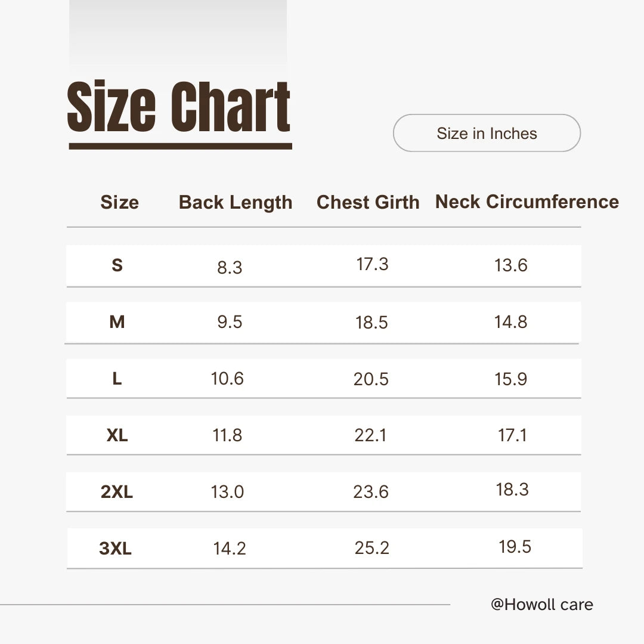Viewport: 644px width, 644px height.
Task: Click the 19.5 neck circumference value
Action: pos(515,547)
